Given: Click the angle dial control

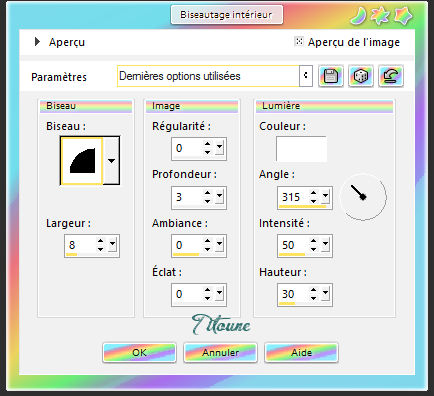Looking at the screenshot, I should pos(363,197).
